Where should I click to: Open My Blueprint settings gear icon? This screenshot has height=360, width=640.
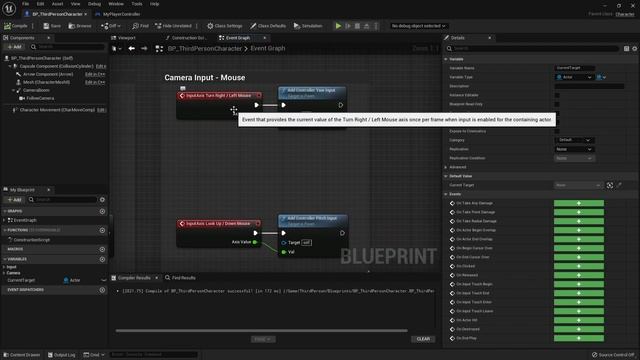(102, 200)
